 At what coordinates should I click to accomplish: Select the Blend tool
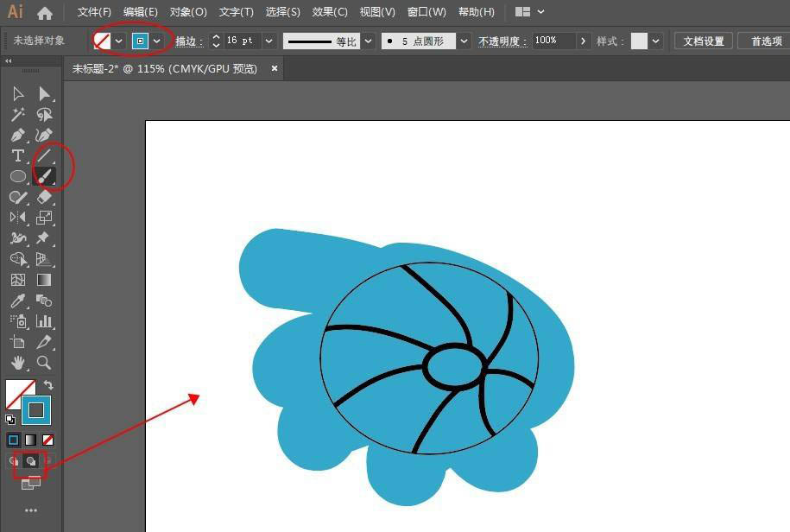[x=44, y=301]
